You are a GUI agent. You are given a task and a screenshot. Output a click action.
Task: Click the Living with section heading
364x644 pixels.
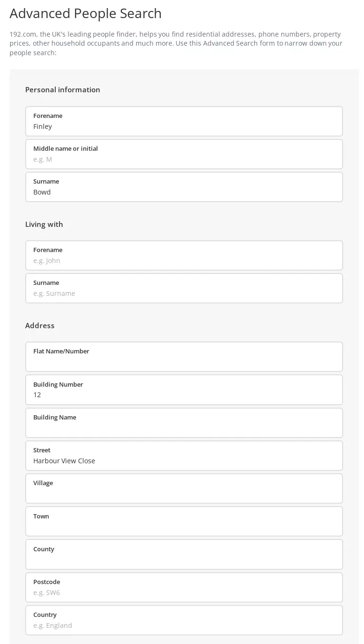tap(44, 224)
